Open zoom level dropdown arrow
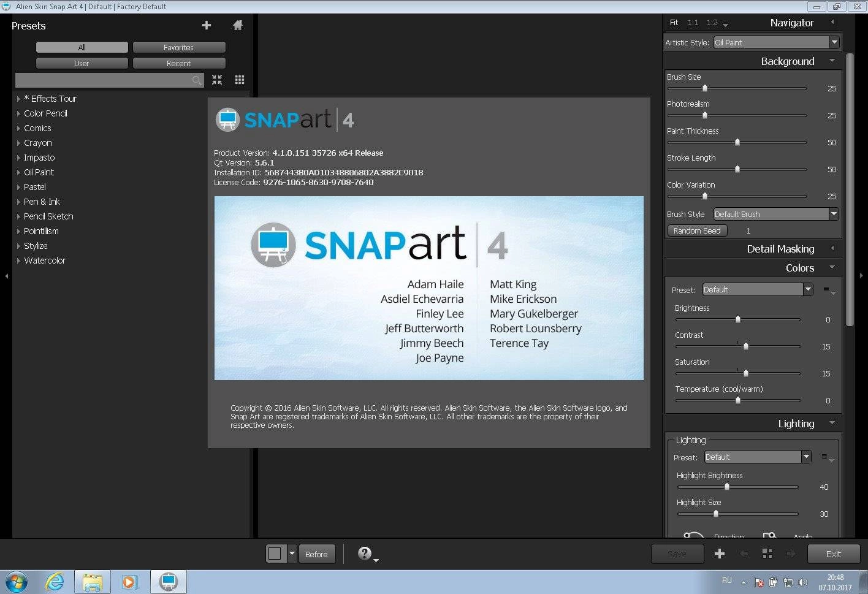868x594 pixels. (726, 25)
